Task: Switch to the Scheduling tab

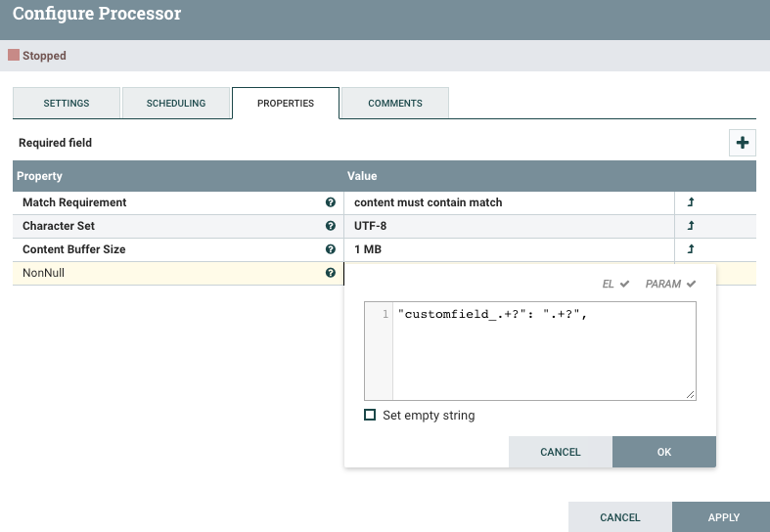Action: pyautogui.click(x=176, y=103)
